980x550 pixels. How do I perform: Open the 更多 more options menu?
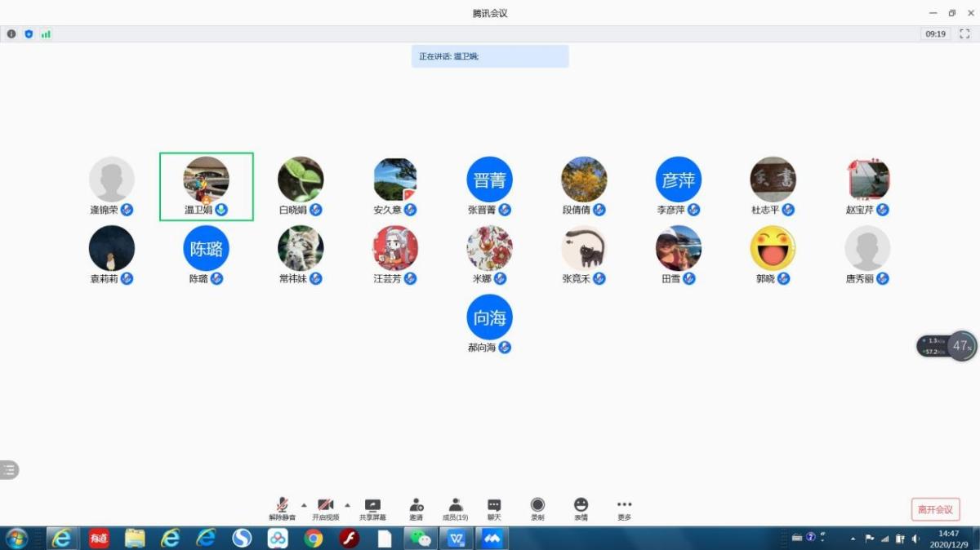(x=624, y=508)
